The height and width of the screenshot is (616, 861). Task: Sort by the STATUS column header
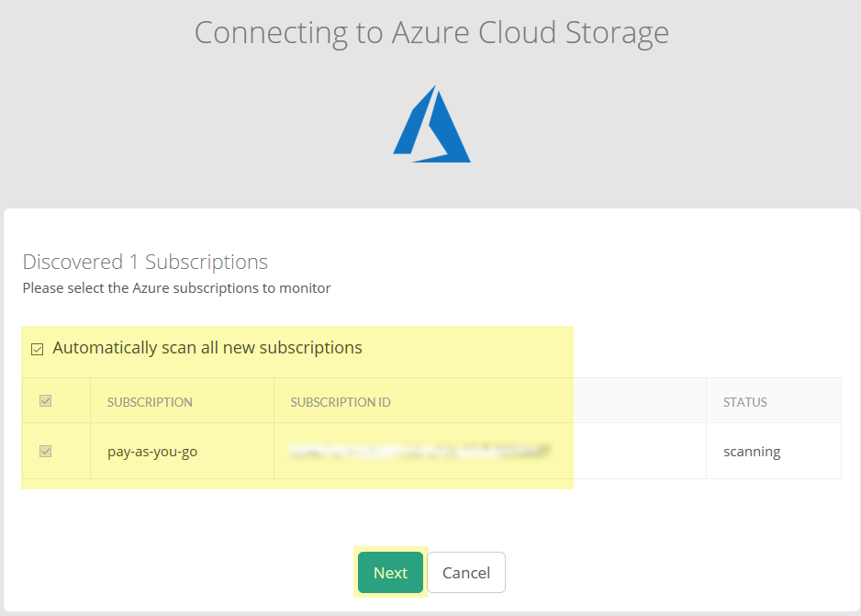pyautogui.click(x=744, y=402)
